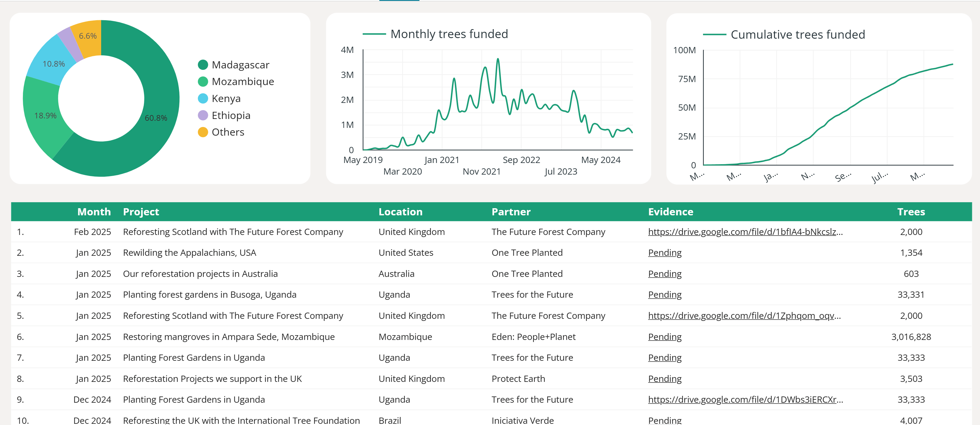The width and height of the screenshot is (980, 425).
Task: Select the Kenya legend label
Action: (x=226, y=98)
